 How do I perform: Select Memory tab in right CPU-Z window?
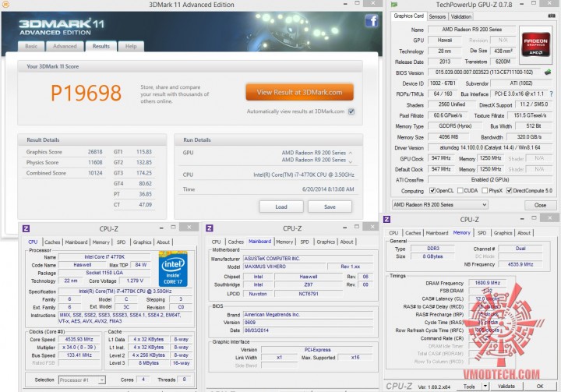[x=461, y=233]
